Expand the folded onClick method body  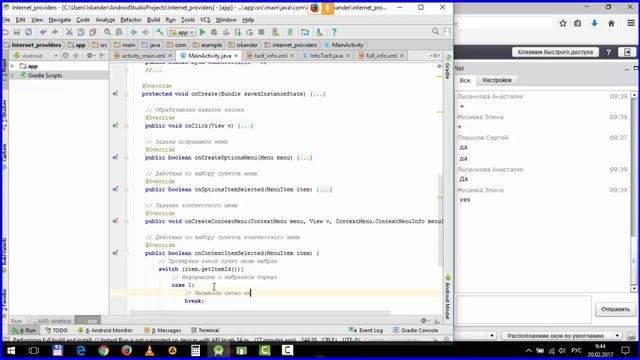coord(245,126)
